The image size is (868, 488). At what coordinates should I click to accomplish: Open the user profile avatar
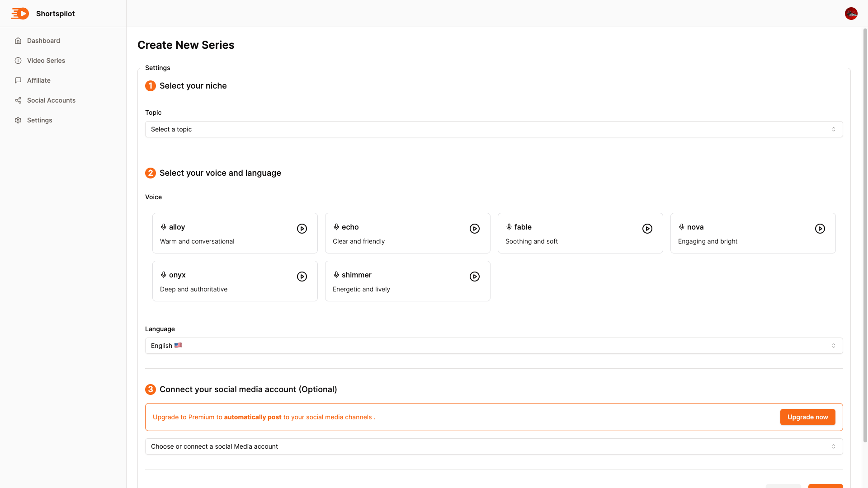851,14
